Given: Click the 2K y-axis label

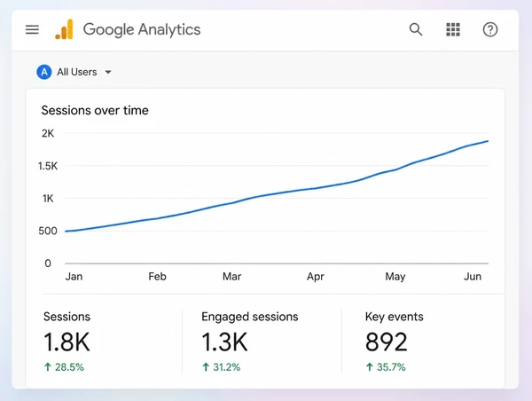Looking at the screenshot, I should click(48, 133).
